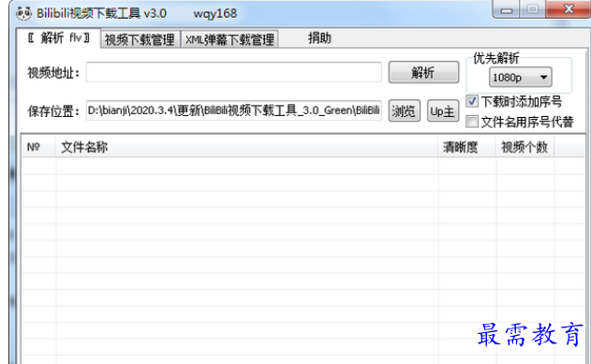Switch to the 解析 flv tab
Screen dimensions: 591x364
(x=59, y=38)
